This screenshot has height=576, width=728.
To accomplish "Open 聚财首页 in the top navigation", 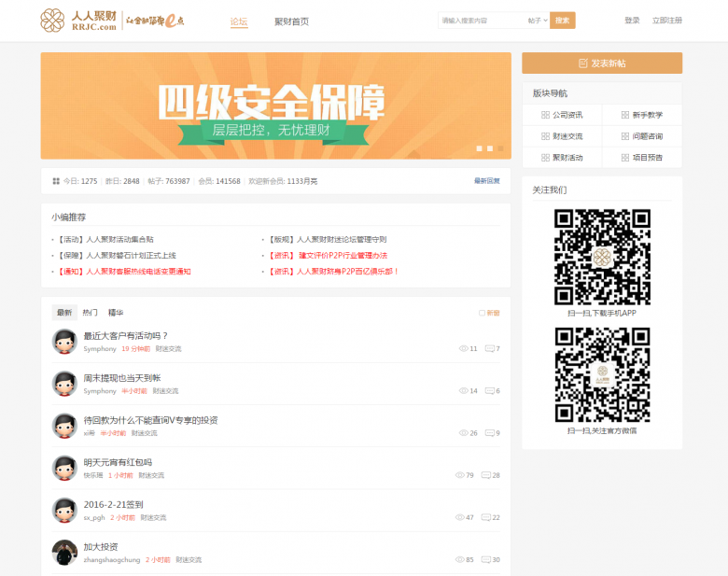I will (x=291, y=21).
